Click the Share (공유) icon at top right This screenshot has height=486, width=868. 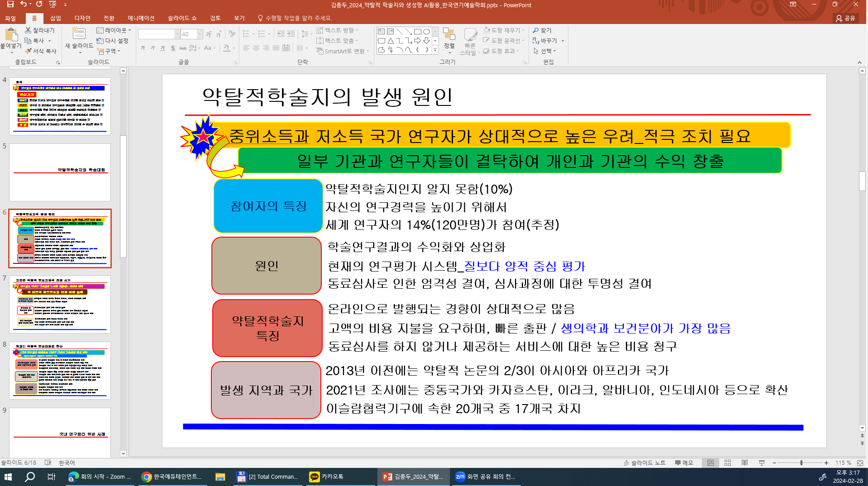click(x=845, y=18)
